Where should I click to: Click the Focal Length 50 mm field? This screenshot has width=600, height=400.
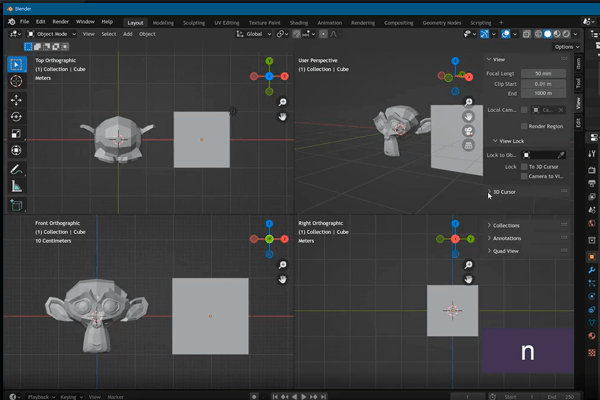pos(543,73)
